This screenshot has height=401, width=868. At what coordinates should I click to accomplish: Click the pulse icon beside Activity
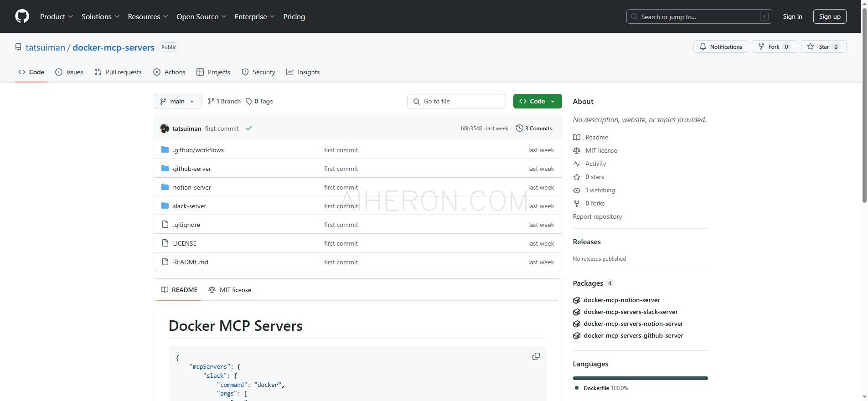coord(577,164)
